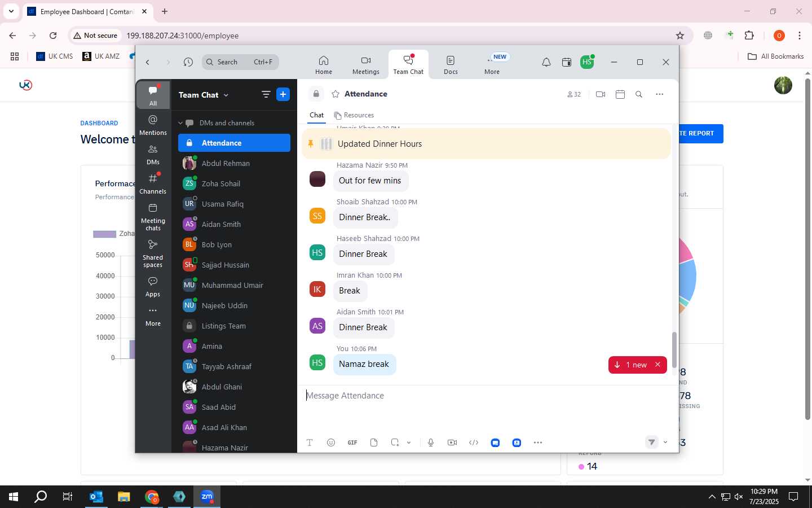Go back with the Zoom back arrow
The width and height of the screenshot is (812, 508).
pyautogui.click(x=148, y=62)
